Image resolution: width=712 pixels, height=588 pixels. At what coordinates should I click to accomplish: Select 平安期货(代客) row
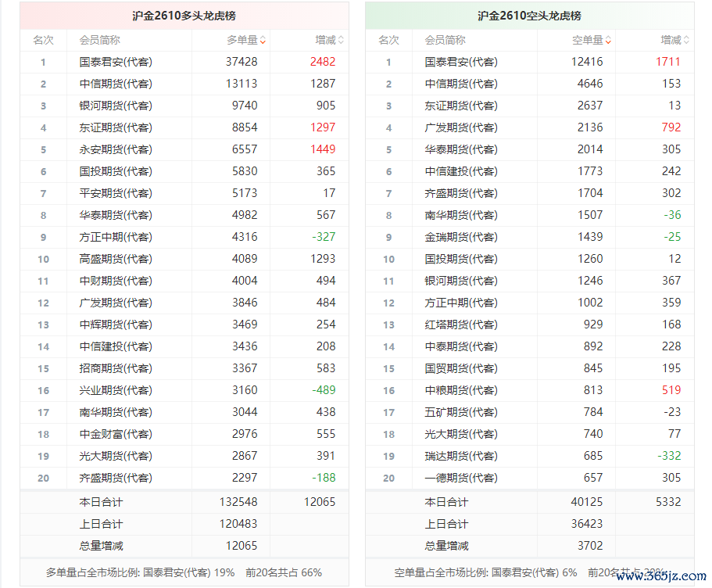click(184, 194)
